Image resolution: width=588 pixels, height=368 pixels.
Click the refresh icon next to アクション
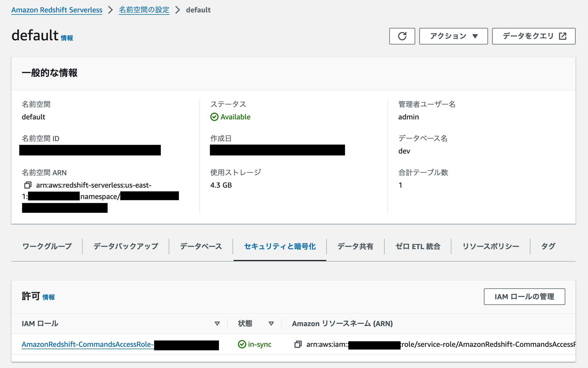[x=402, y=36]
